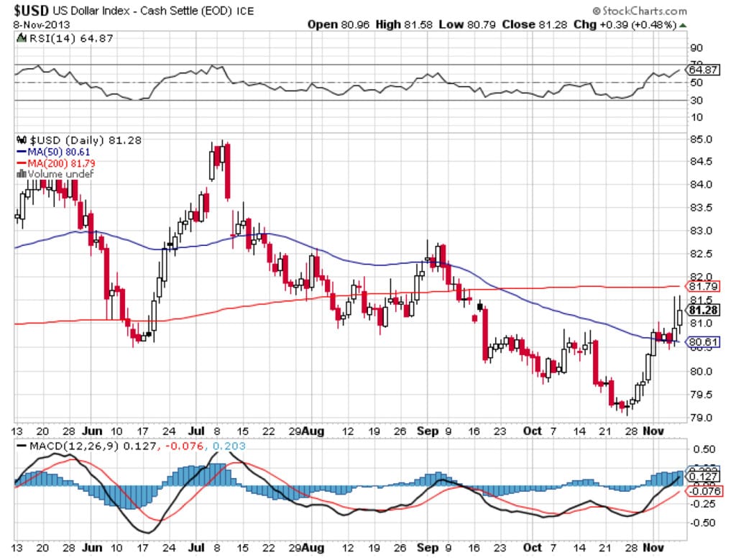The width and height of the screenshot is (736, 560).
Task: Click the High 81.58 value
Action: click(404, 24)
